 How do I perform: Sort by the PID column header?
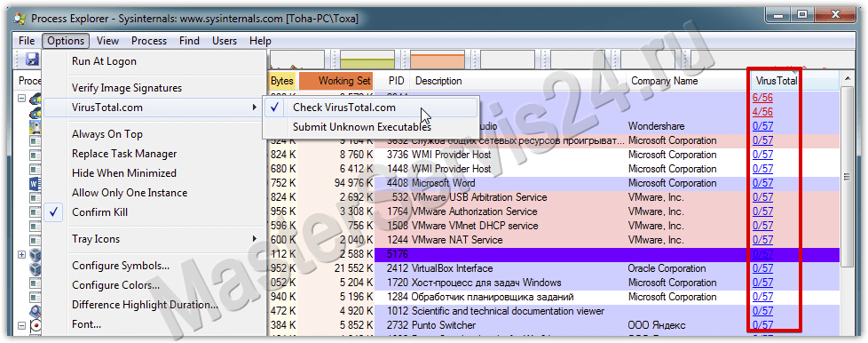pyautogui.click(x=392, y=81)
